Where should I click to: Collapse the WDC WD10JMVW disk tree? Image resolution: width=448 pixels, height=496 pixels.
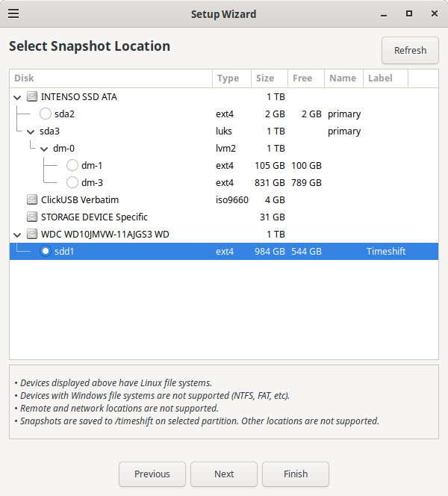(17, 235)
